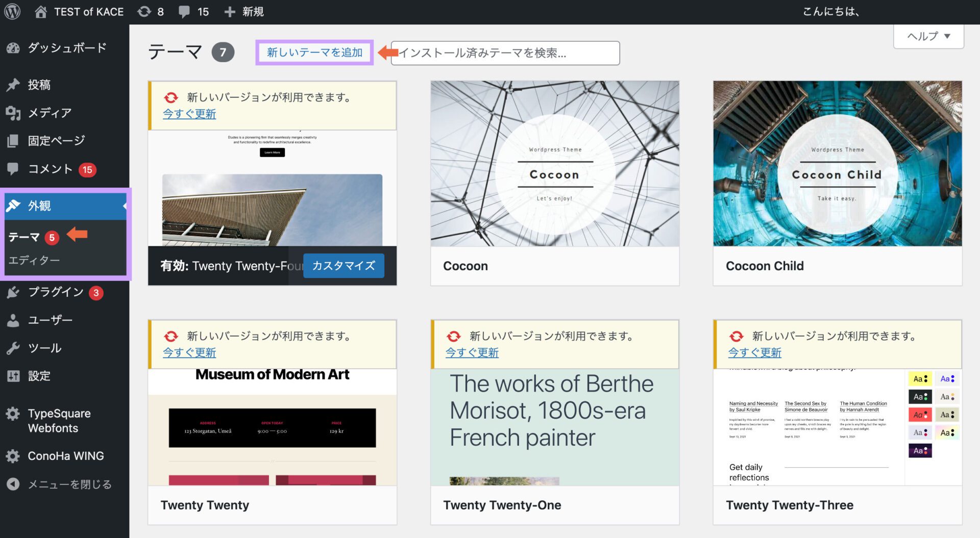
Task: Click update icon on Twenty Twenty-One notice
Action: 454,336
